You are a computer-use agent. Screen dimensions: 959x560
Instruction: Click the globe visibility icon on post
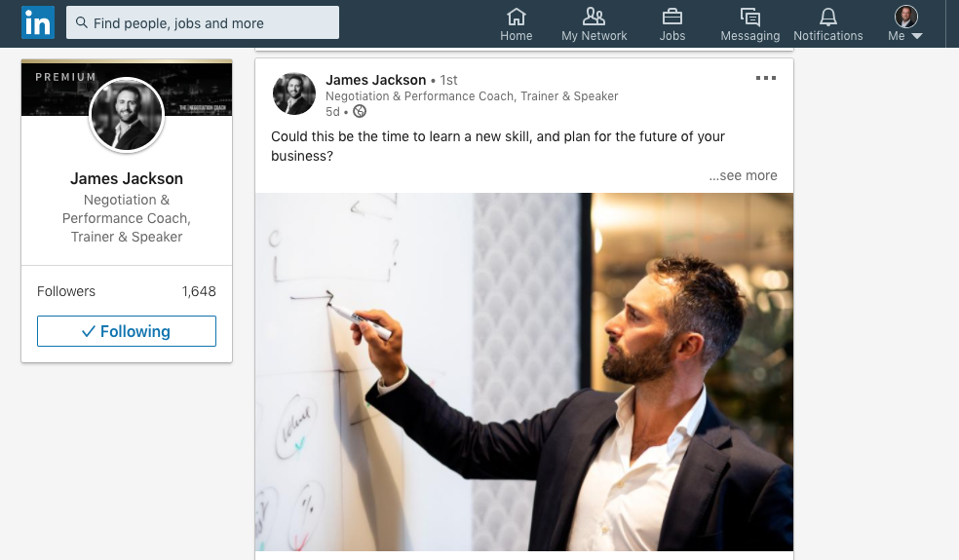(360, 111)
